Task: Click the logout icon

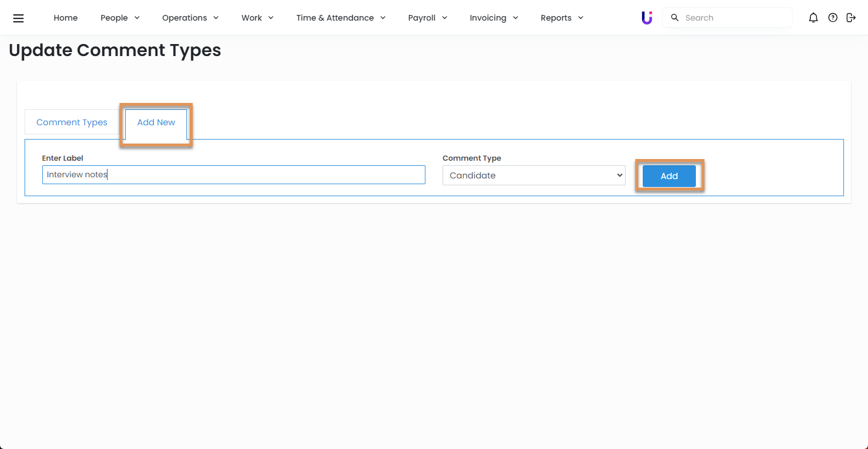Action: tap(851, 18)
